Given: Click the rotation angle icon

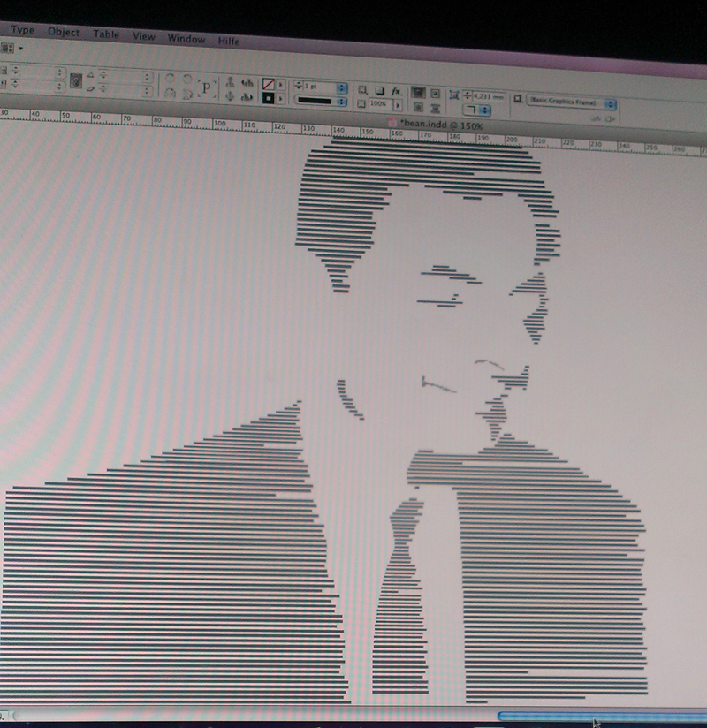Looking at the screenshot, I should click(90, 74).
